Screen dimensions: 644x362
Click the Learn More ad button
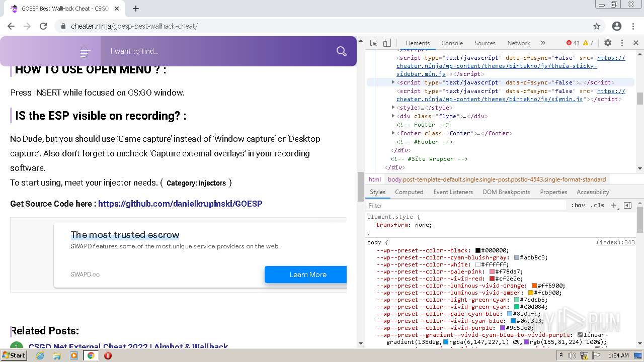click(306, 275)
